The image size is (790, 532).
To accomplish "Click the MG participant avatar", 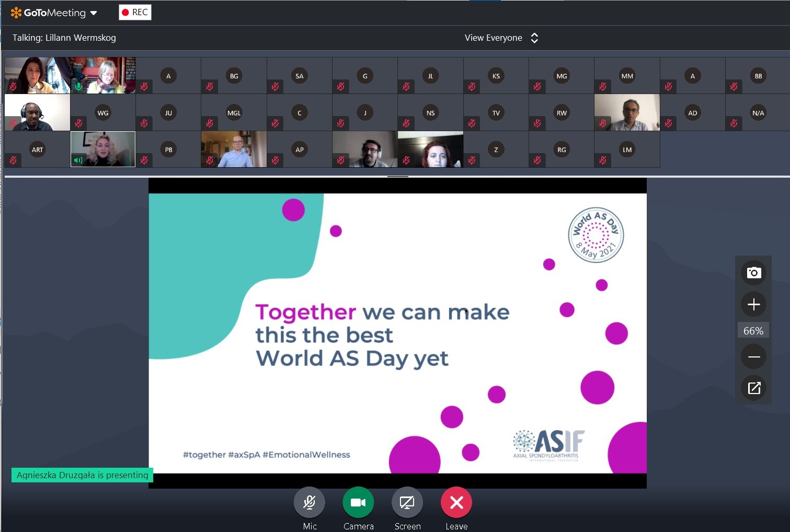I will [x=562, y=76].
